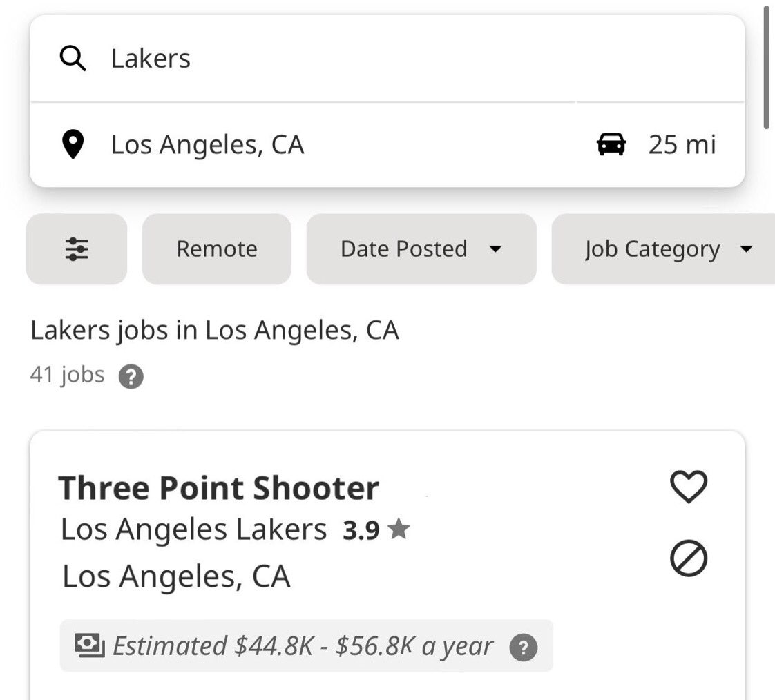Screen dimensions: 775x700
Task: Click the estimated $44.8K - $56.8K salary badge
Action: click(x=307, y=645)
